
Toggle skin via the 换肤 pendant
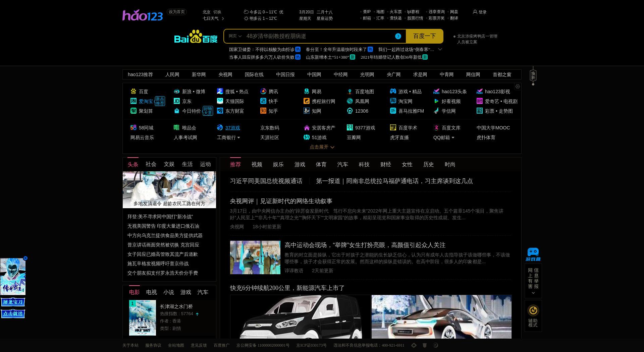coord(533,75)
